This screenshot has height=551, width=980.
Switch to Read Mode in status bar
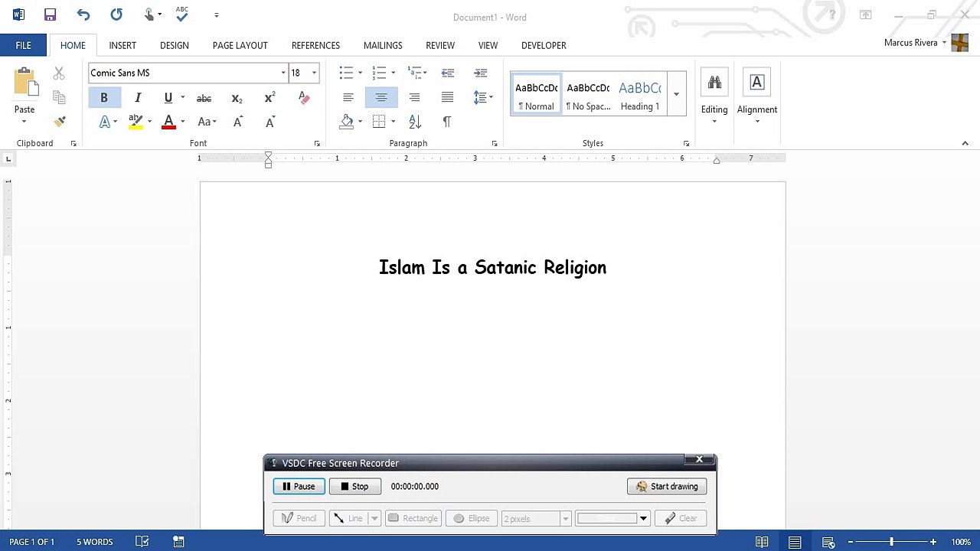[x=762, y=542]
